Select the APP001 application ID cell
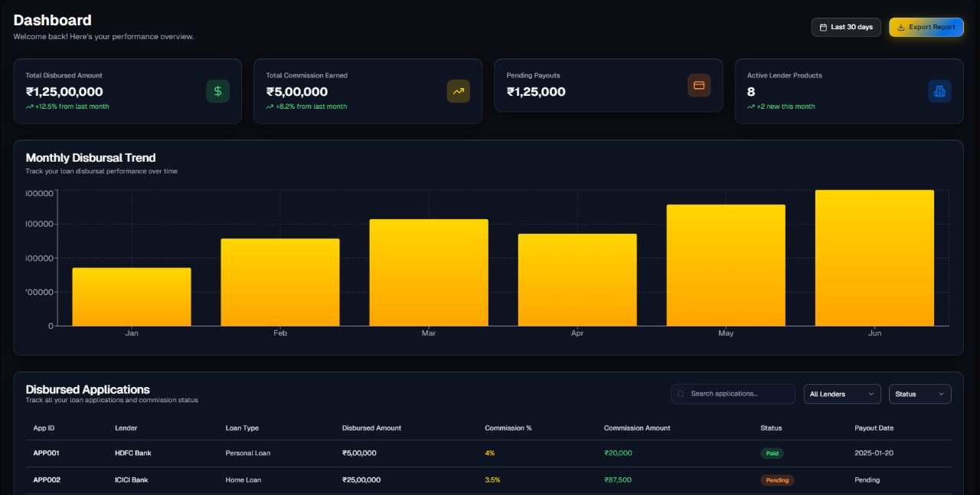980x495 pixels. 47,453
